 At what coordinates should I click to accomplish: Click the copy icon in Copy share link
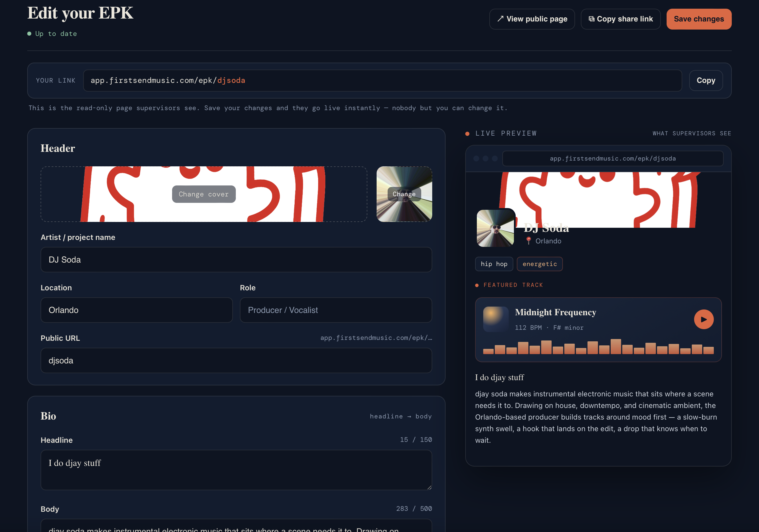591,19
